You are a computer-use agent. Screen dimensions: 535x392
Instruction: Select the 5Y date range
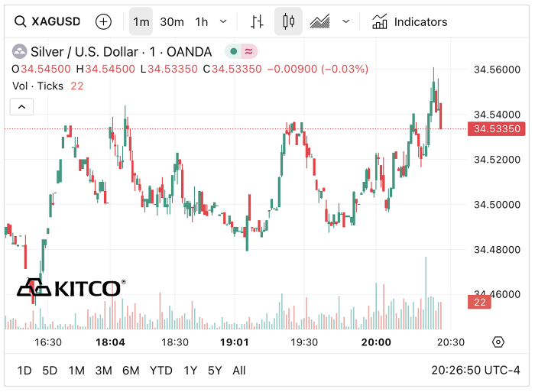215,371
